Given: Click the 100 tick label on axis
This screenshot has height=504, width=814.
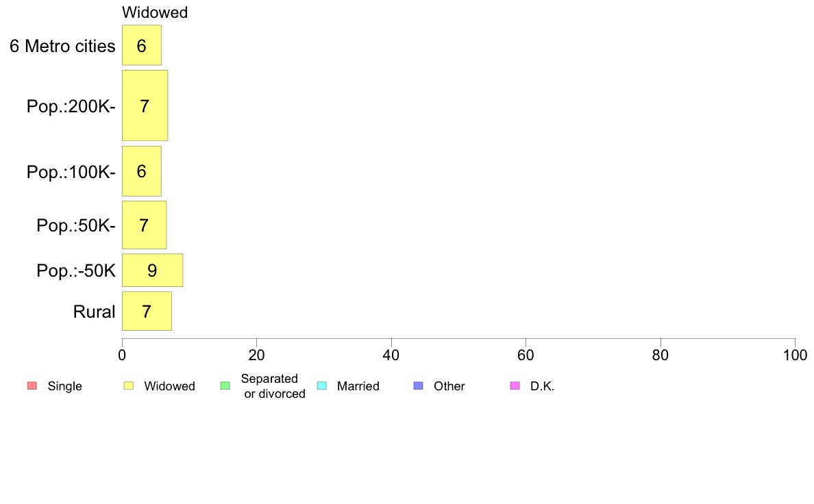Looking at the screenshot, I should pos(795,355).
